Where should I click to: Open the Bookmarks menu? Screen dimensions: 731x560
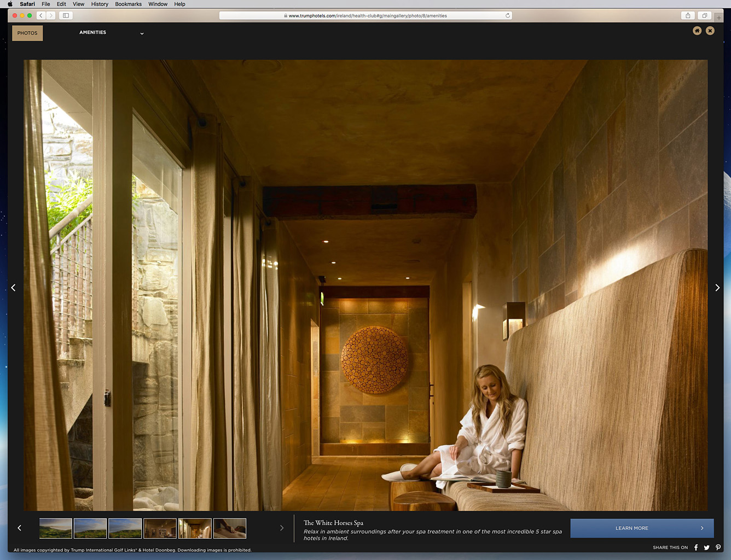[128, 4]
